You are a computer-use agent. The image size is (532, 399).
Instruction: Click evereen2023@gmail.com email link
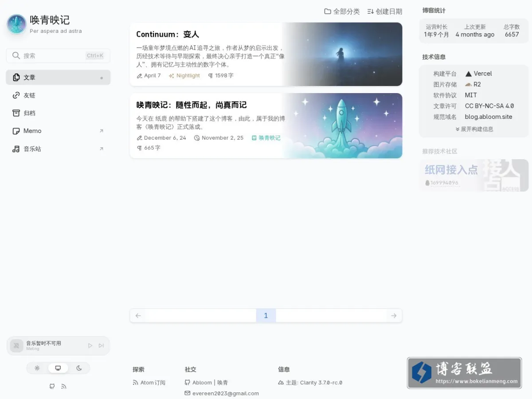tap(222, 393)
